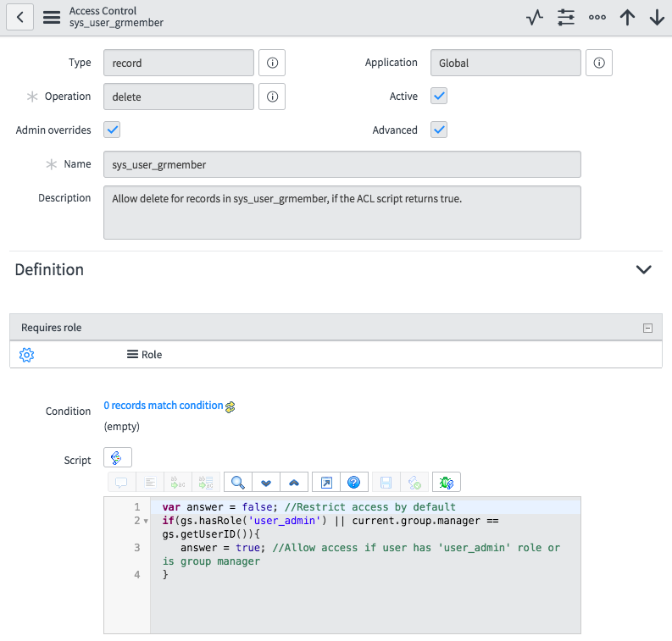Click the script editor help icon
This screenshot has width=672, height=641.
point(354,482)
